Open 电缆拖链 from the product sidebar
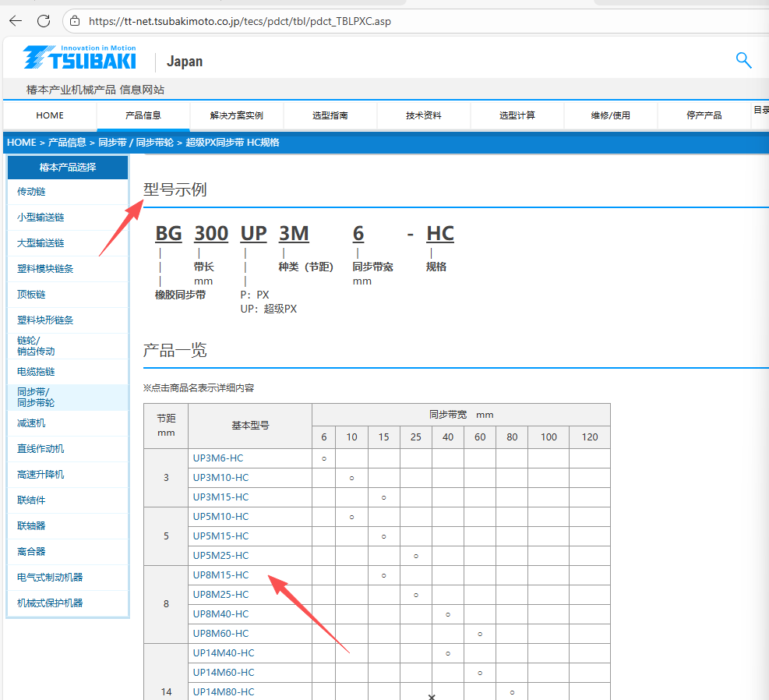769x700 pixels. pos(34,371)
